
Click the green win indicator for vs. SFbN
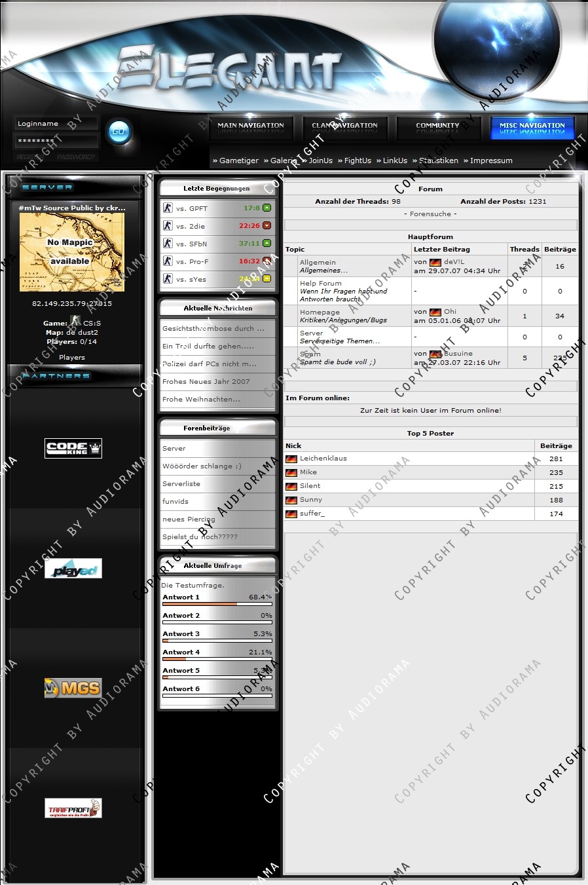(x=266, y=243)
